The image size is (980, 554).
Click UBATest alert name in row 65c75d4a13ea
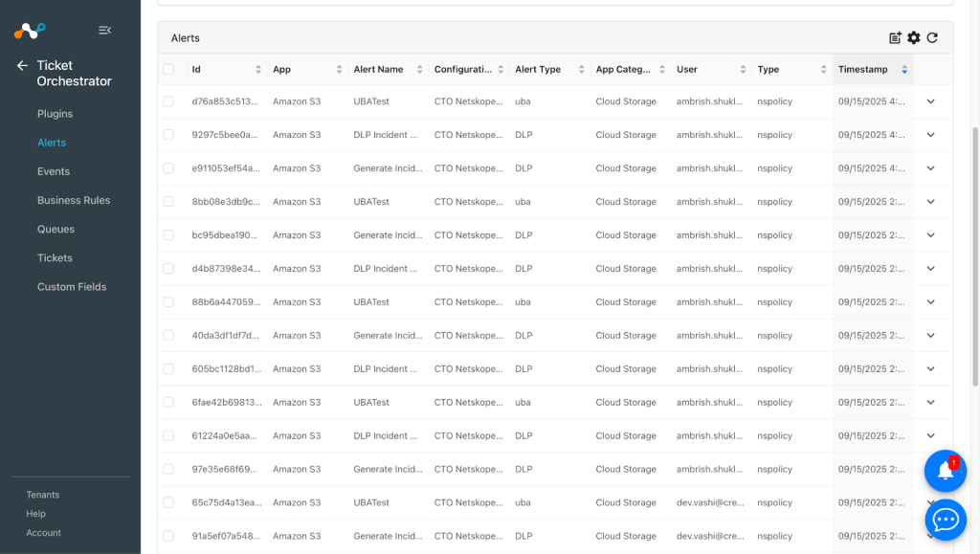[371, 502]
